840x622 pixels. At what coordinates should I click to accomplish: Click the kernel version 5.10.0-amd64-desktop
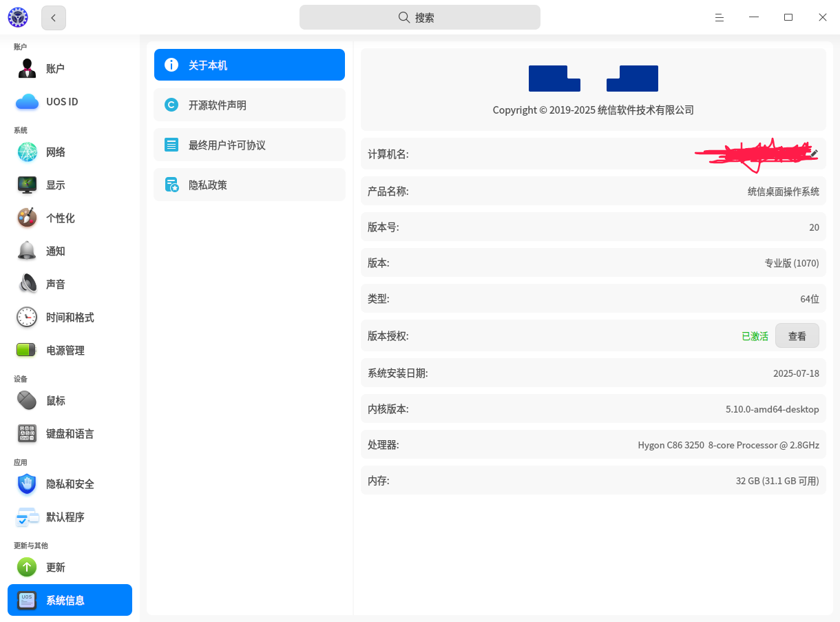773,409
